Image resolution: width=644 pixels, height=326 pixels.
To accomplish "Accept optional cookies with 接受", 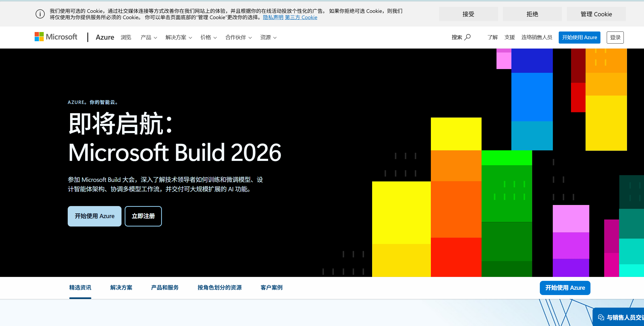I will (x=468, y=14).
